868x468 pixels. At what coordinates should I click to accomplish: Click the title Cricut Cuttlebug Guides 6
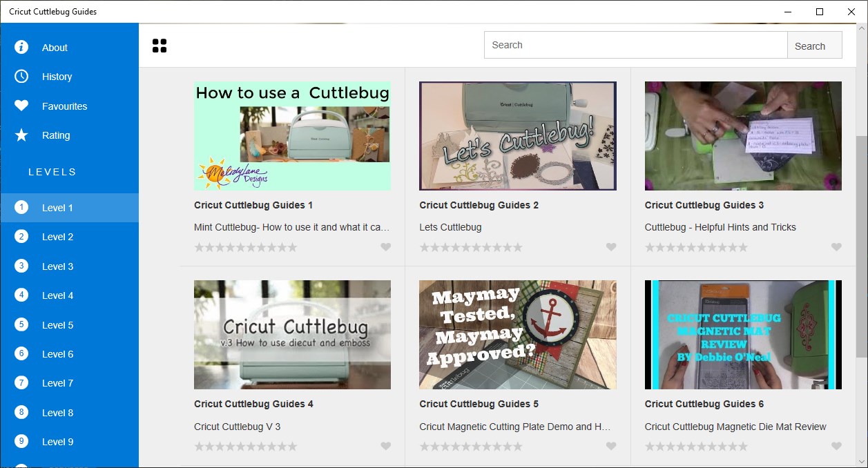pos(704,404)
